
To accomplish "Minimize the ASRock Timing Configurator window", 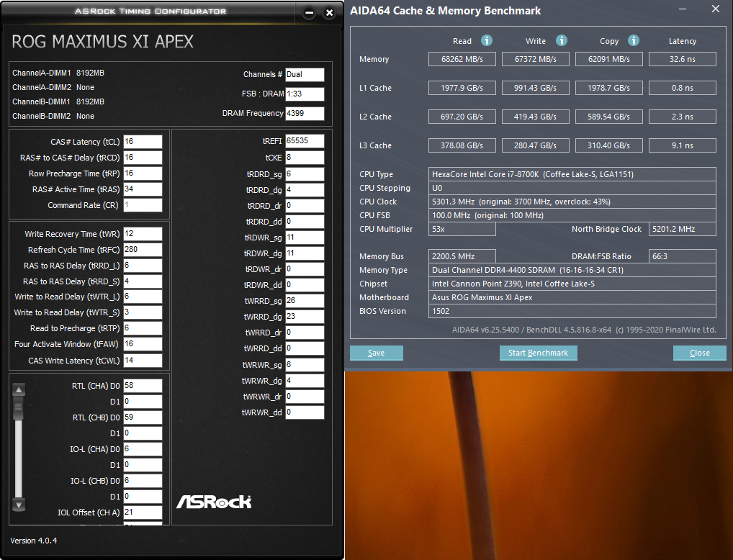I will 309,13.
